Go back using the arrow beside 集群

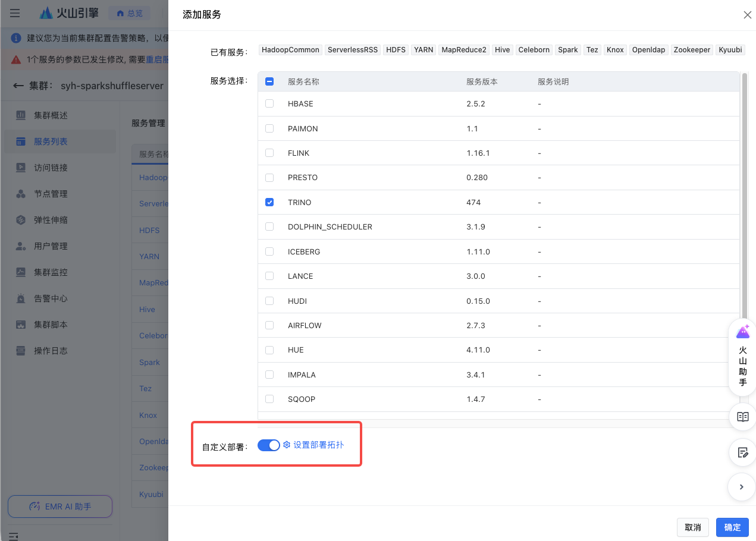18,86
